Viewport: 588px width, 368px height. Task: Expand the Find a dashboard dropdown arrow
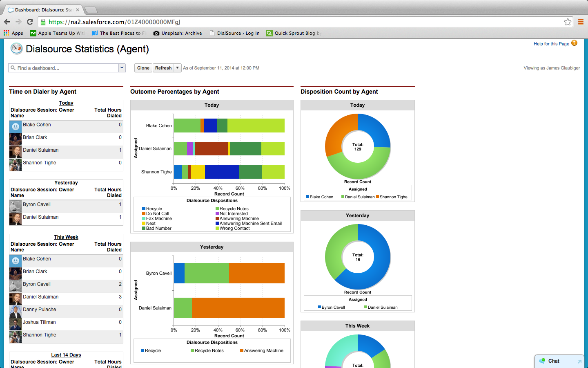pos(122,68)
